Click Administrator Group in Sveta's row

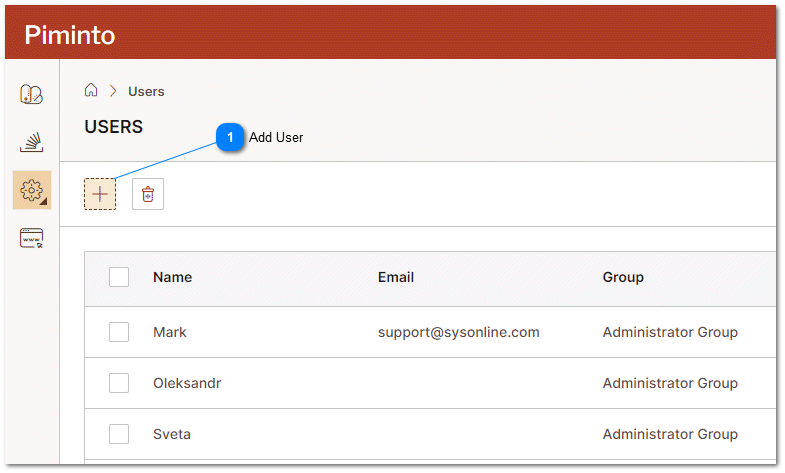(x=670, y=435)
